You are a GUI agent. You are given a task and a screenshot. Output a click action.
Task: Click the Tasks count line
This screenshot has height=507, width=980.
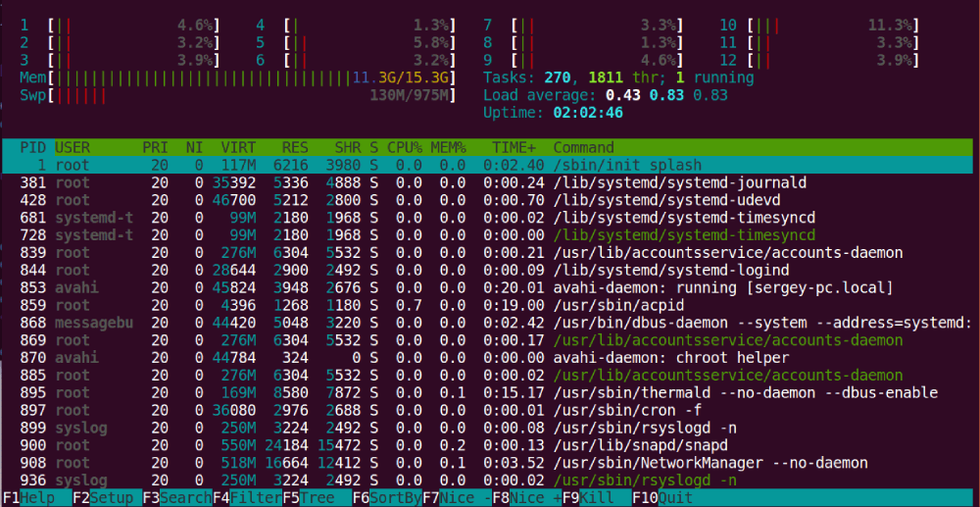[618, 78]
